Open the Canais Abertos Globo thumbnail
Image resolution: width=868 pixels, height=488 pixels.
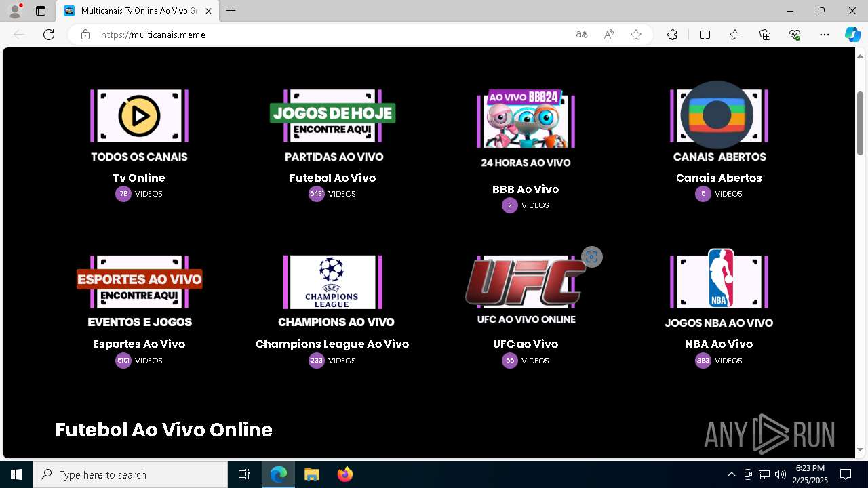point(719,122)
